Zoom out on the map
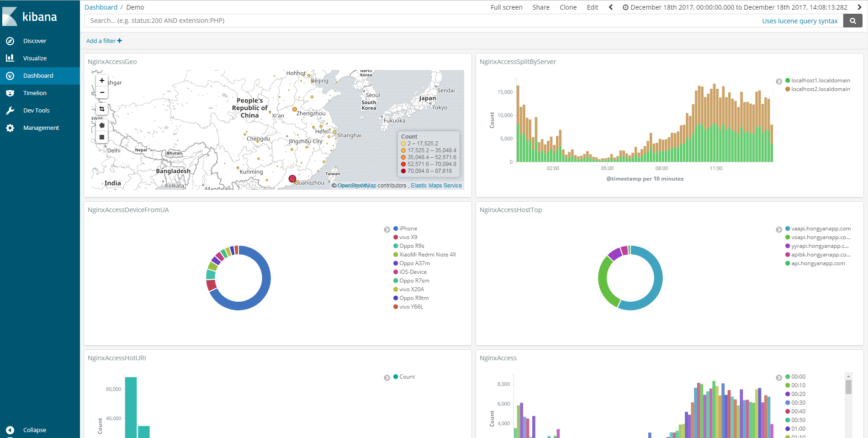The width and height of the screenshot is (868, 438). point(102,92)
